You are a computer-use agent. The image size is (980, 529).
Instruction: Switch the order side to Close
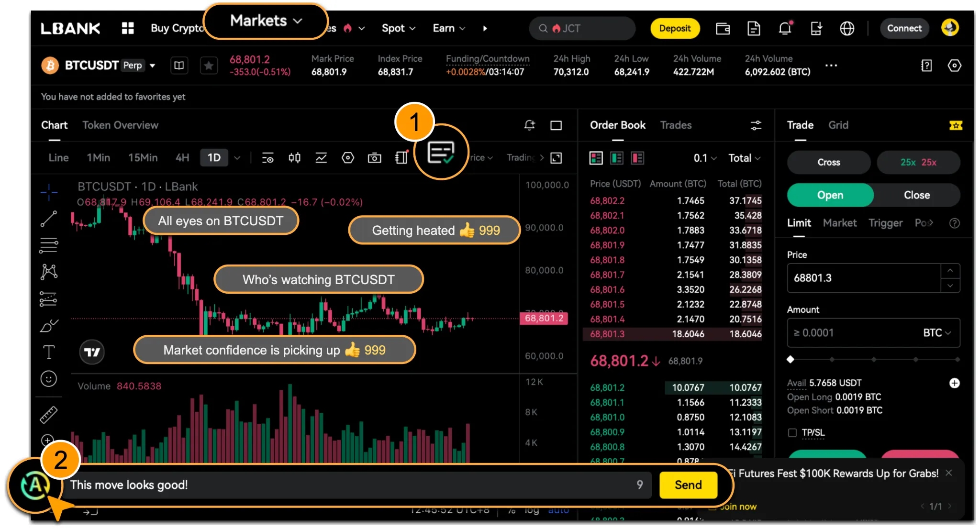(x=916, y=195)
